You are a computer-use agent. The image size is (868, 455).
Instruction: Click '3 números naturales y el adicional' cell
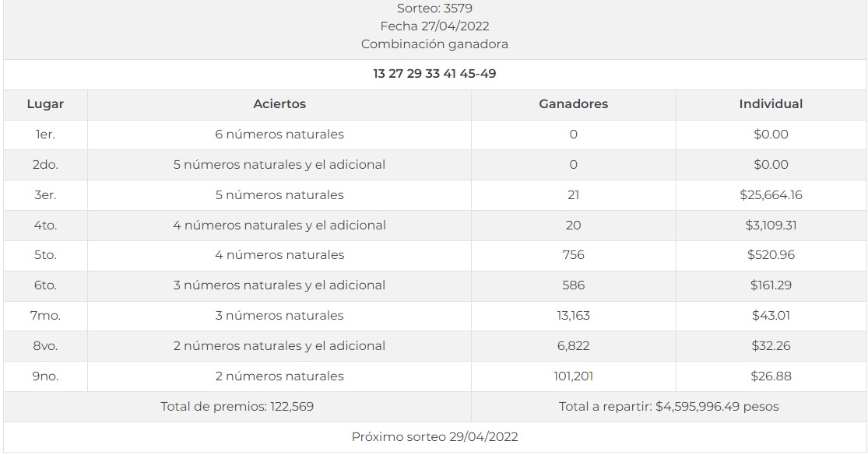pyautogui.click(x=279, y=285)
